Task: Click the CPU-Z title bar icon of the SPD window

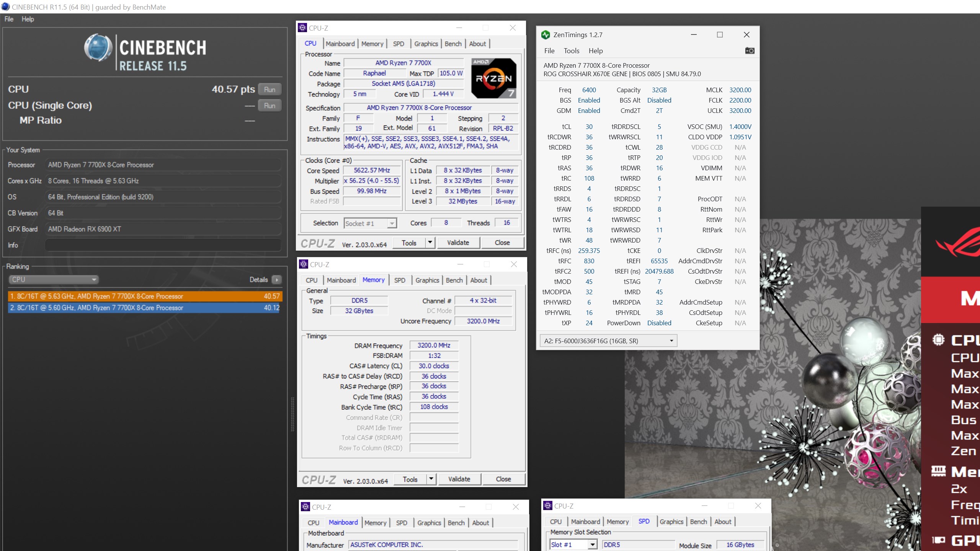Action: [548, 505]
